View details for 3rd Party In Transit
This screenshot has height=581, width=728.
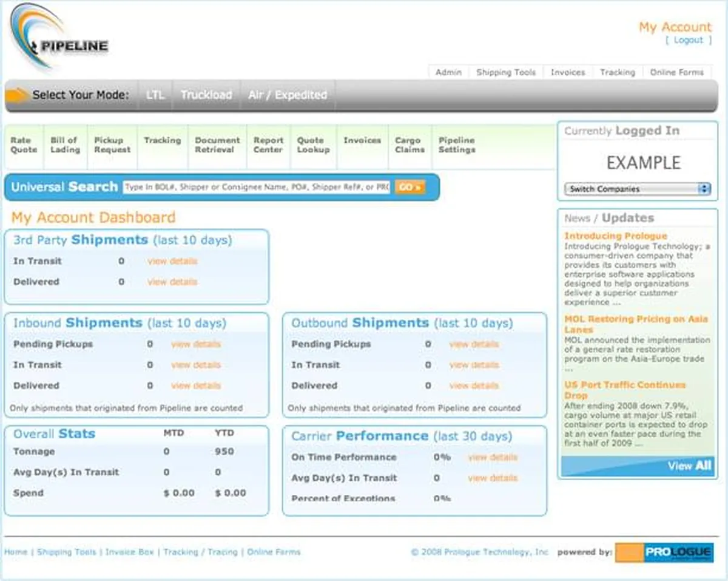click(172, 261)
